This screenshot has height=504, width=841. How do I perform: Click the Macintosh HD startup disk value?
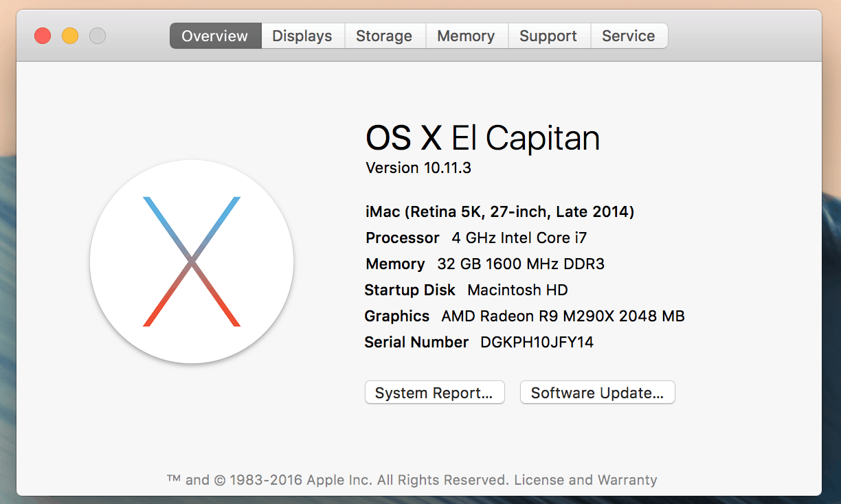point(517,290)
